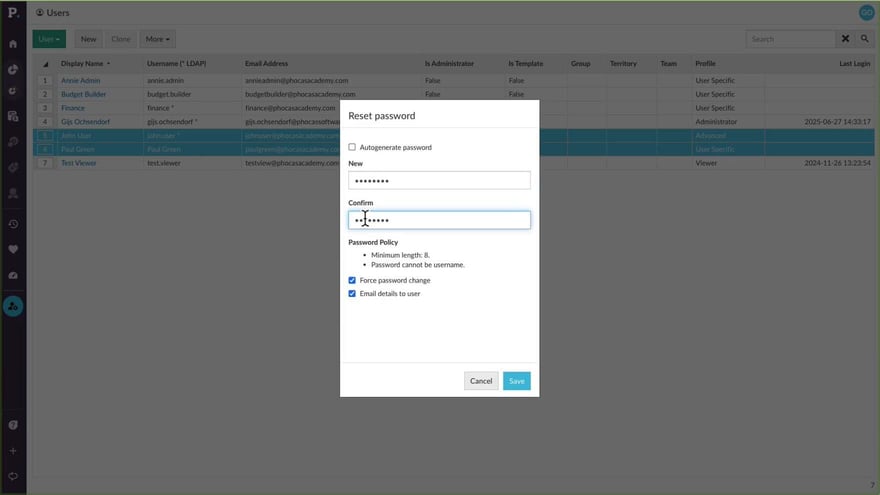Image resolution: width=880 pixels, height=495 pixels.
Task: Uncheck Email details to user
Action: (352, 294)
